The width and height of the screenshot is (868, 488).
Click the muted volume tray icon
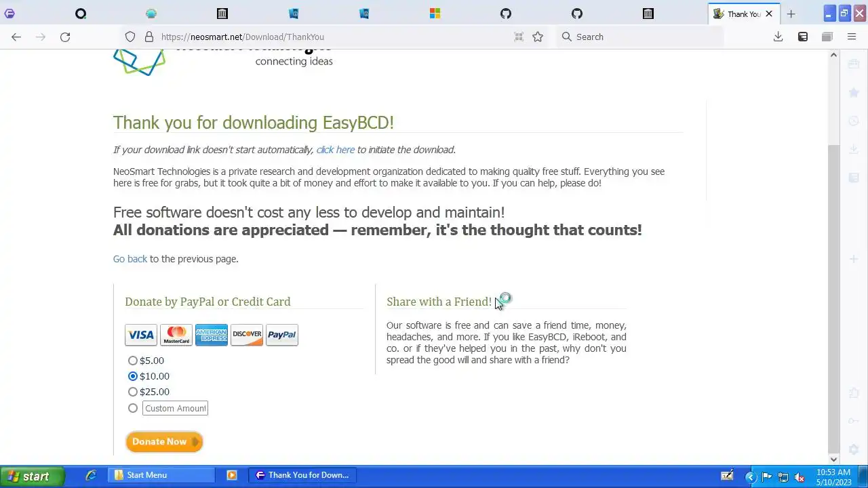(800, 476)
